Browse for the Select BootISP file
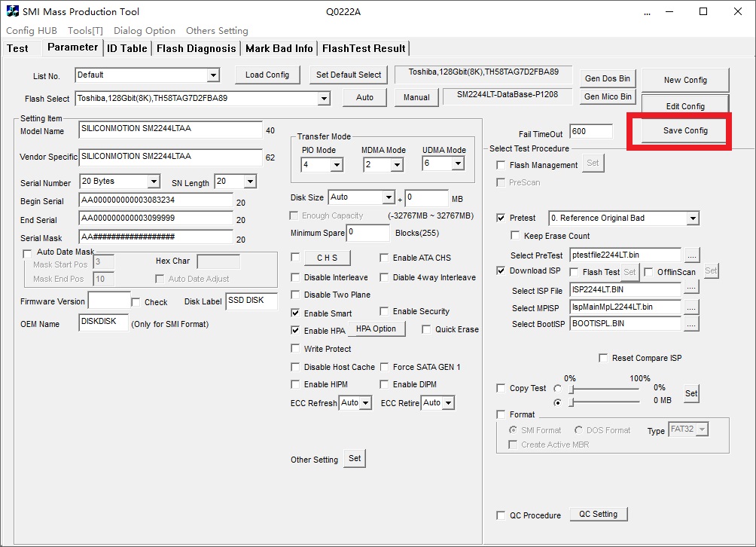This screenshot has height=547, width=756. click(x=691, y=324)
